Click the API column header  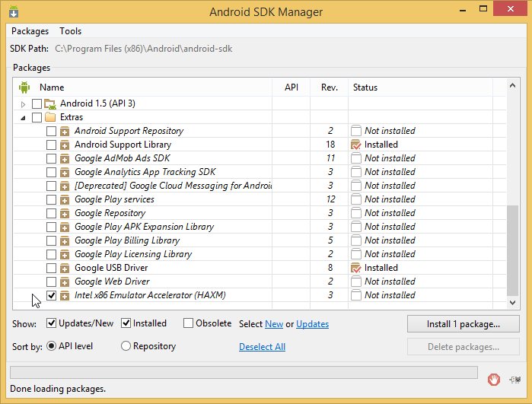coord(291,87)
